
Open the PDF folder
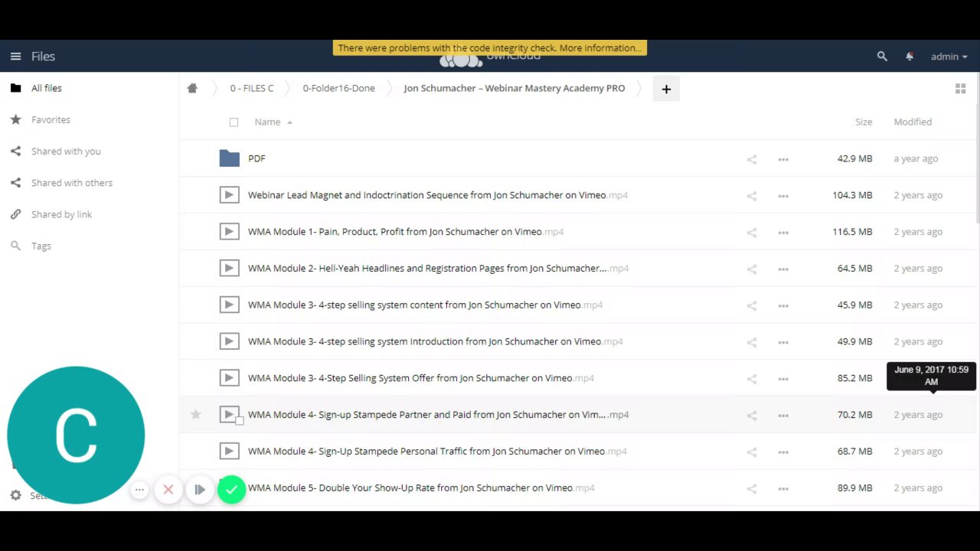tap(256, 158)
